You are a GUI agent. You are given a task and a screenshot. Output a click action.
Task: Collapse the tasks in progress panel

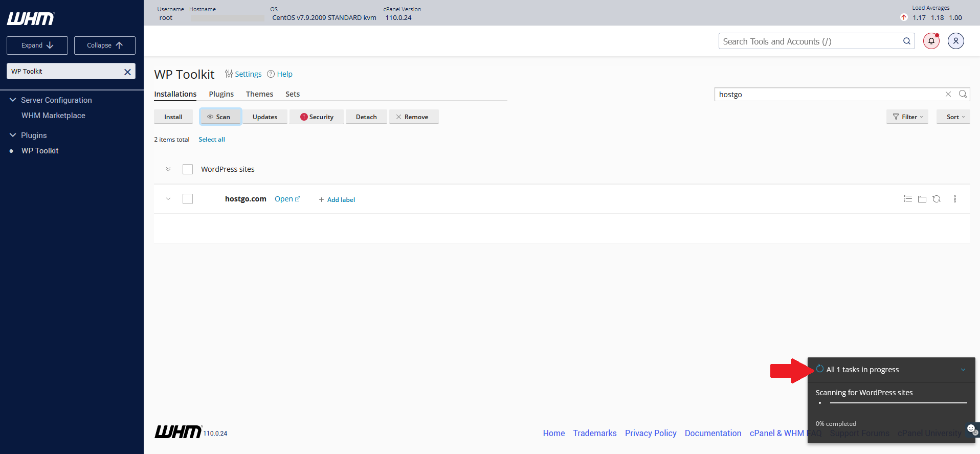[963, 370]
